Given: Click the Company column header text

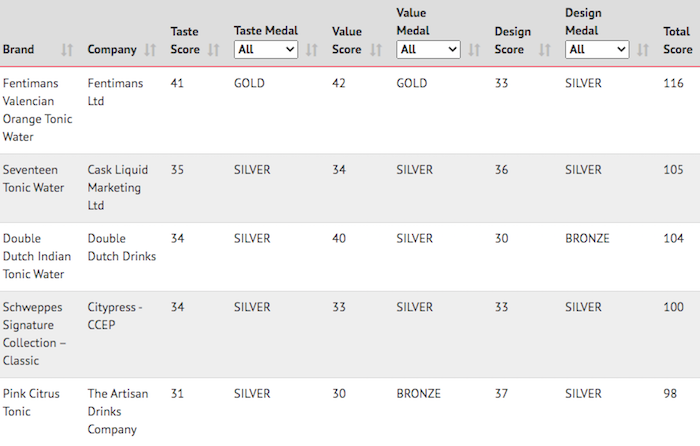Looking at the screenshot, I should tap(112, 50).
